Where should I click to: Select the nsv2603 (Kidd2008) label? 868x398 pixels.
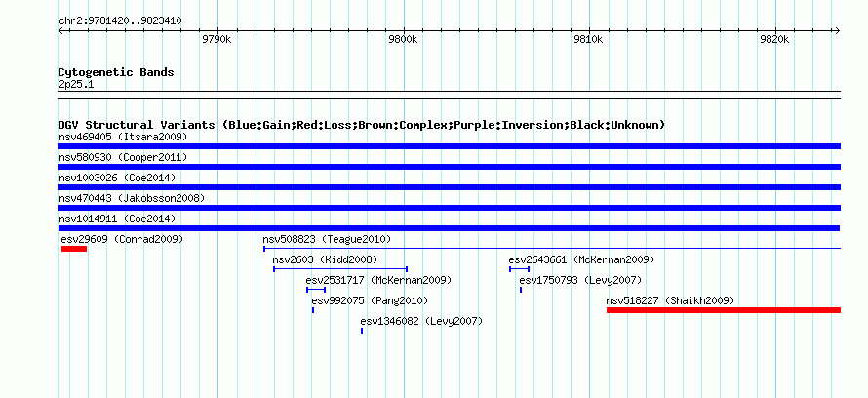[x=325, y=260]
